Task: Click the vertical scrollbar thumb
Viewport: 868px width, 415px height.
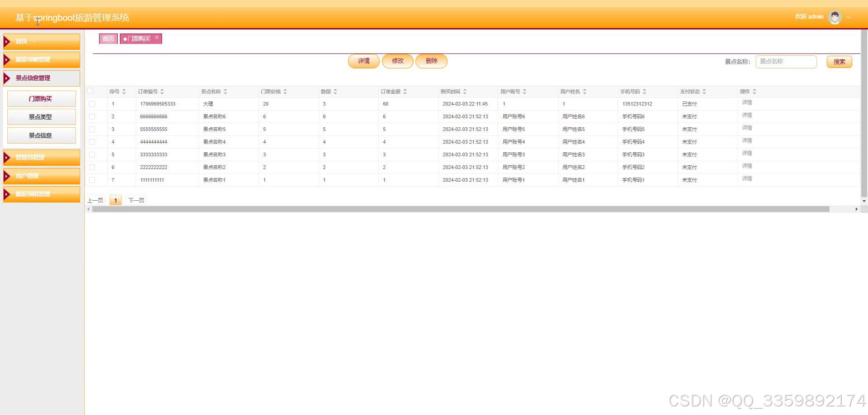Action: (x=864, y=113)
